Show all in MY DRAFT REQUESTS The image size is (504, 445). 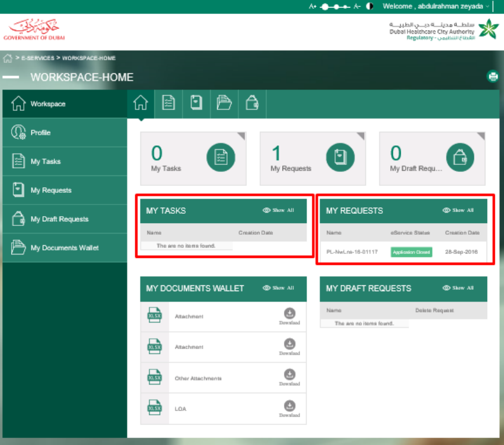(458, 288)
